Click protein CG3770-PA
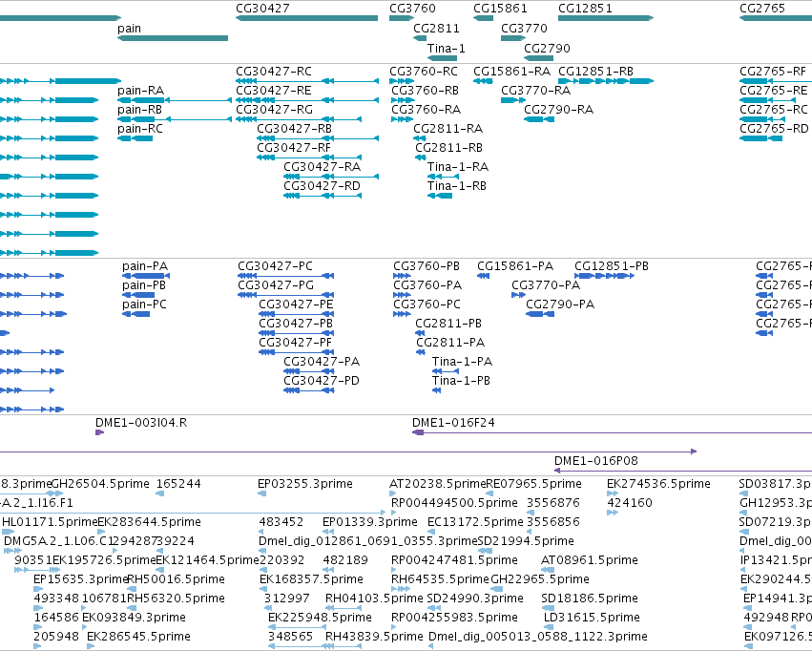 click(x=545, y=285)
